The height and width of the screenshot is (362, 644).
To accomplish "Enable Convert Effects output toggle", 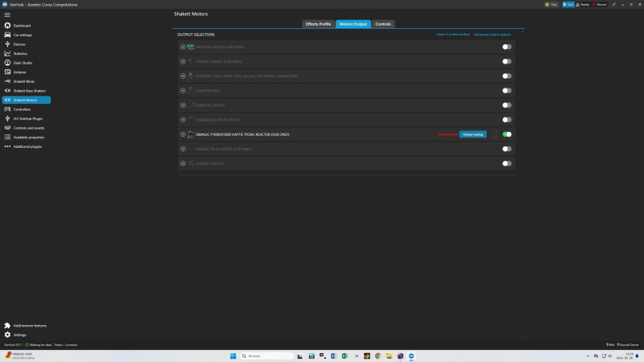I will (507, 163).
